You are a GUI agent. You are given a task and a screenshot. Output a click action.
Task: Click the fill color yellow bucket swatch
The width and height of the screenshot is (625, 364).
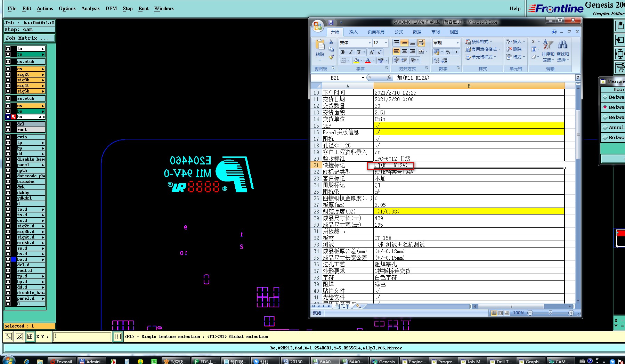point(356,60)
